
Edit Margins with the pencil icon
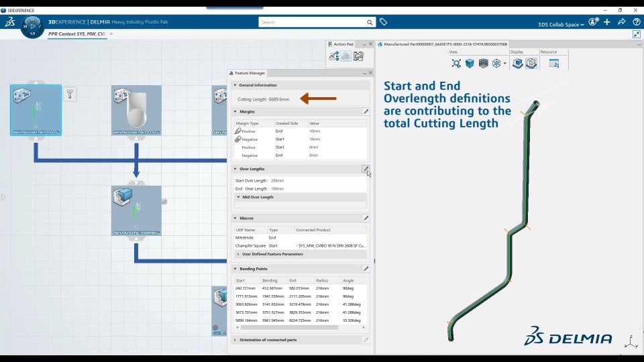pyautogui.click(x=366, y=112)
